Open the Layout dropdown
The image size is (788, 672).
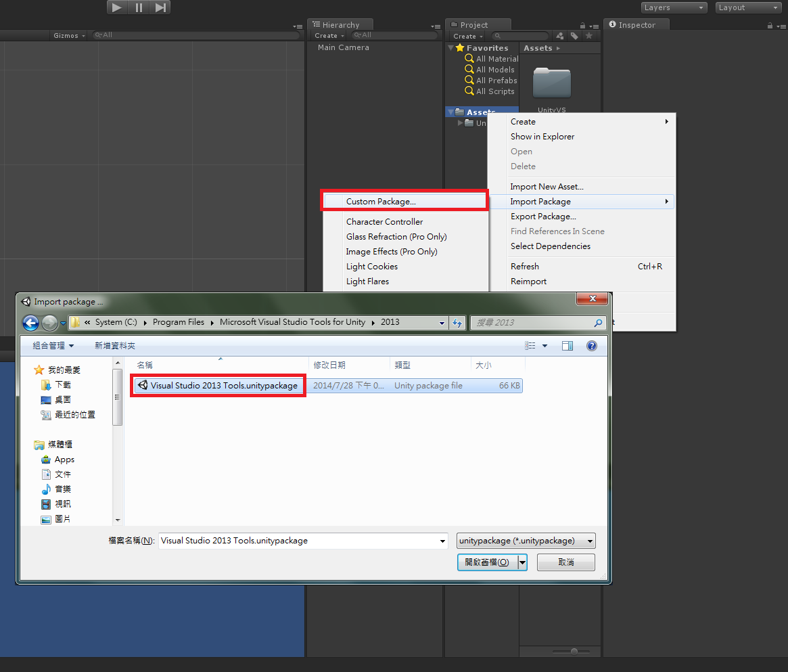[747, 7]
